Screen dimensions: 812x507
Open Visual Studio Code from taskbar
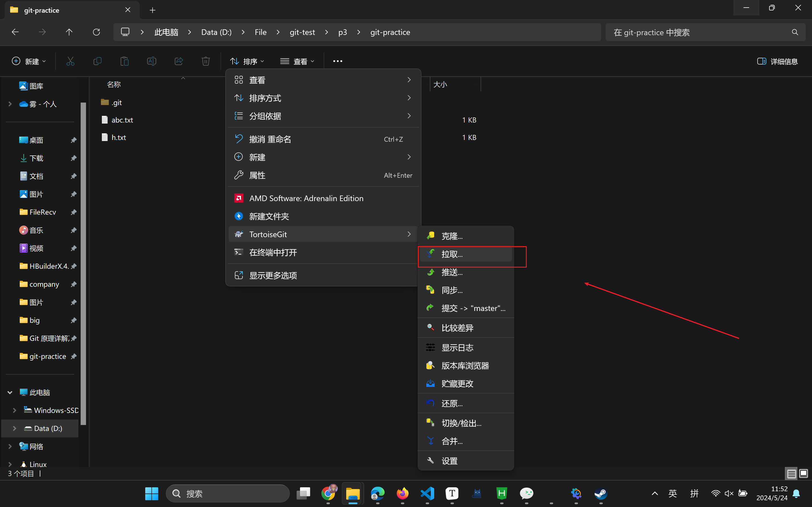tap(427, 493)
